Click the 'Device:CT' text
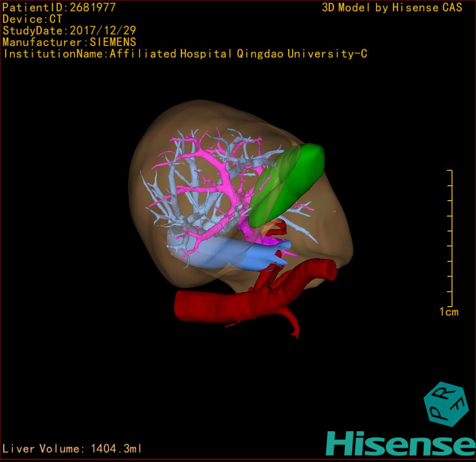Viewport: 476px width, 462px height. [32, 19]
